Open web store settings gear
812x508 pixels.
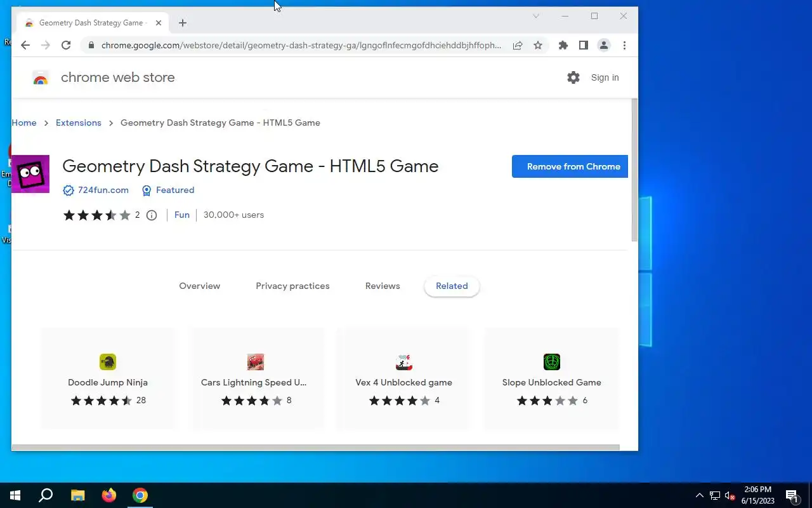pos(573,77)
